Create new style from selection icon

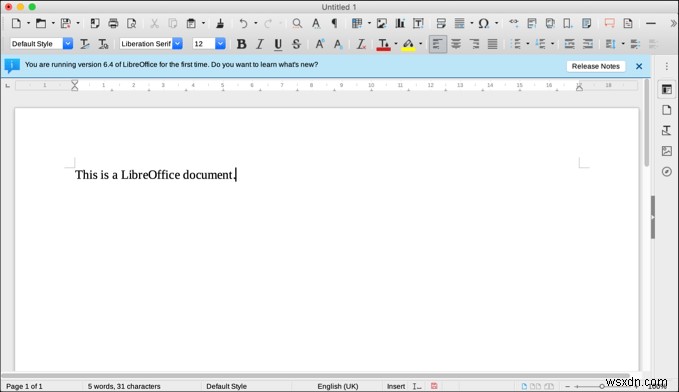[x=103, y=44]
